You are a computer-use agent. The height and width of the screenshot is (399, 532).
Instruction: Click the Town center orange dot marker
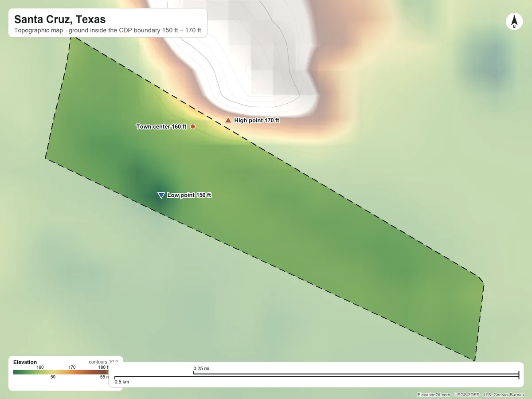coord(193,127)
